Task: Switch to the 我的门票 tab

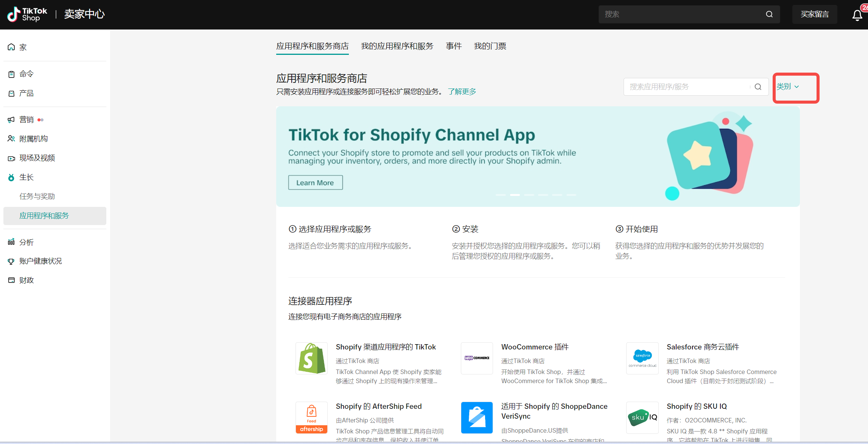Action: tap(490, 46)
